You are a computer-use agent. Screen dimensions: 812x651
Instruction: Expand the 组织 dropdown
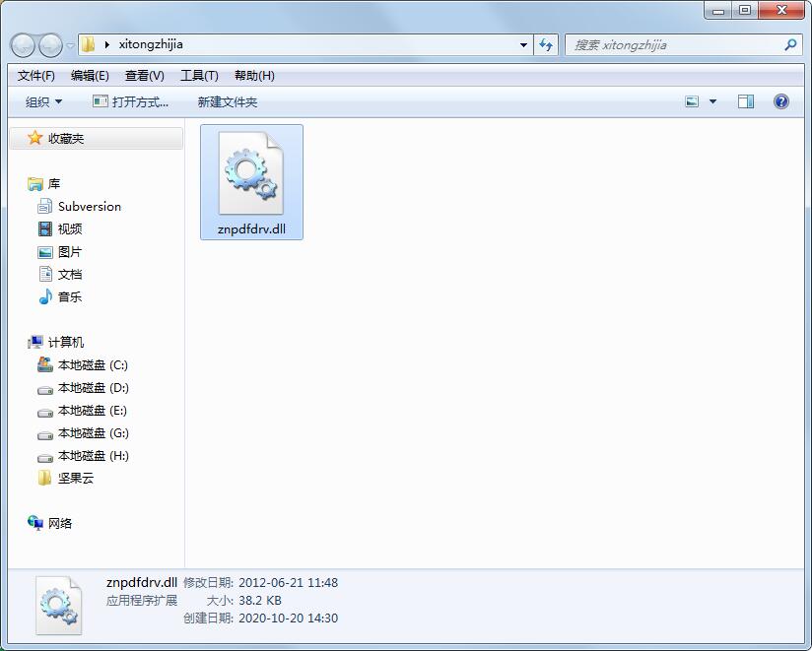click(41, 101)
